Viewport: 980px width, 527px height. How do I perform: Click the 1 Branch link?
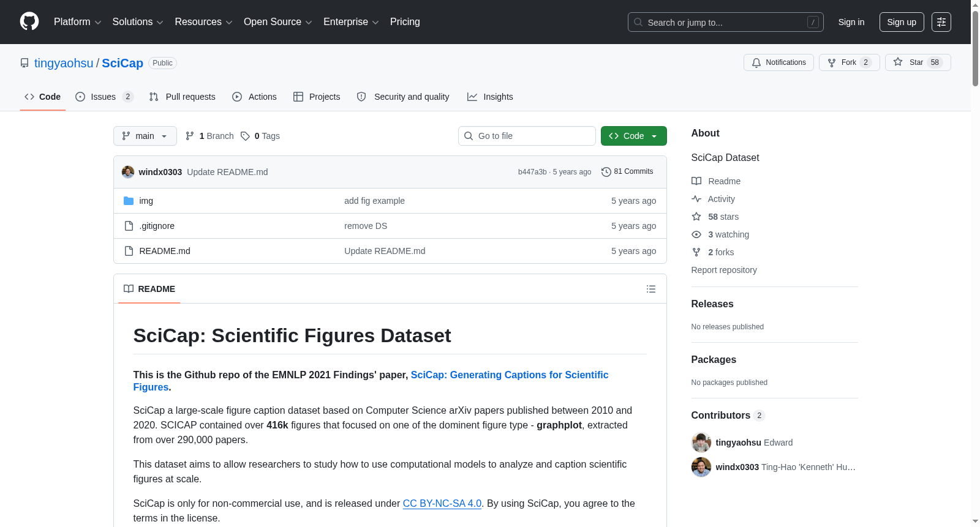pos(209,136)
